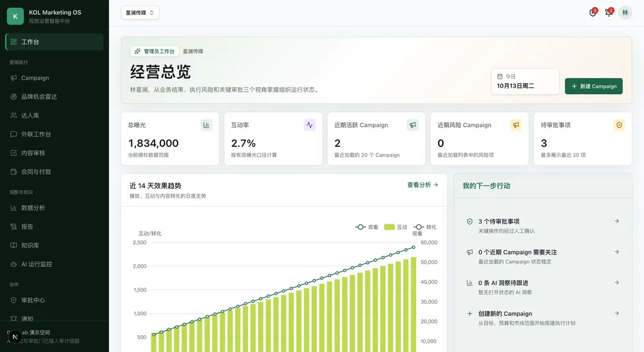
Task: Click the 近 14 天效果趋势 heading
Action: coord(155,186)
